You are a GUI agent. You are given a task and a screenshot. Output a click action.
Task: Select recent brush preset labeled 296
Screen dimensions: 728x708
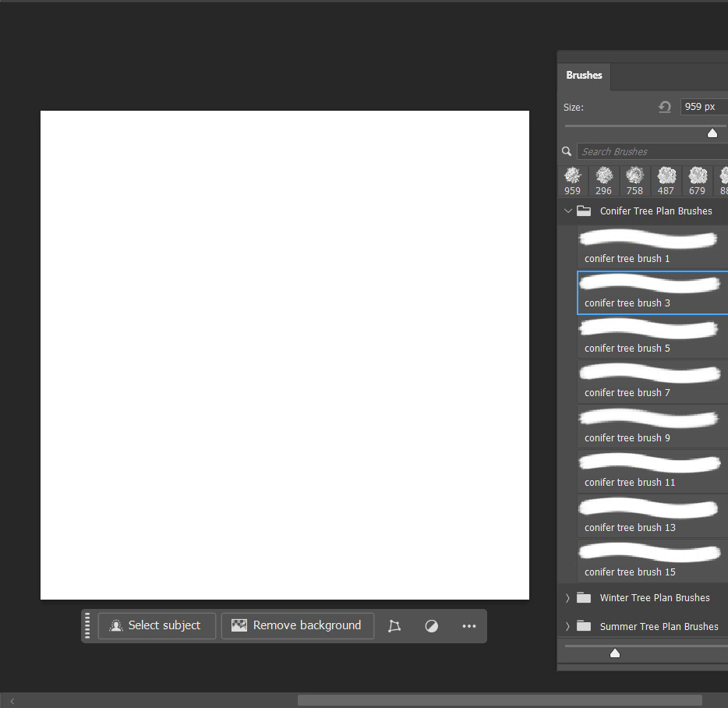click(604, 180)
